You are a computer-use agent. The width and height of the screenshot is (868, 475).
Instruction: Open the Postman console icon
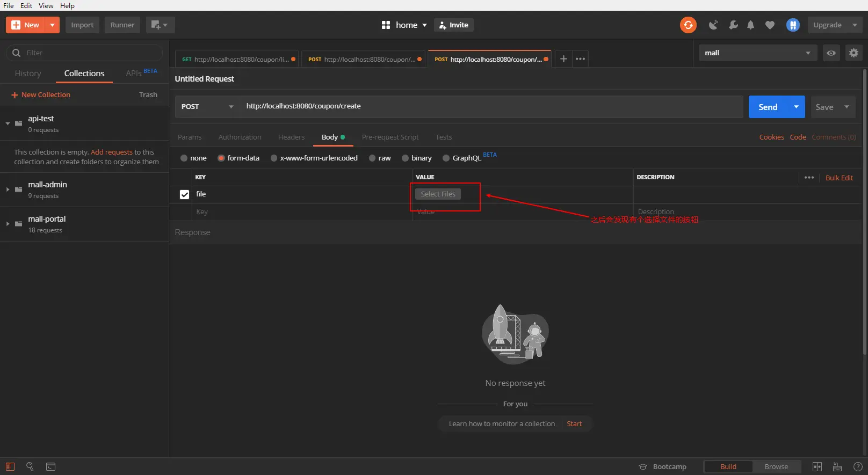coord(50,466)
